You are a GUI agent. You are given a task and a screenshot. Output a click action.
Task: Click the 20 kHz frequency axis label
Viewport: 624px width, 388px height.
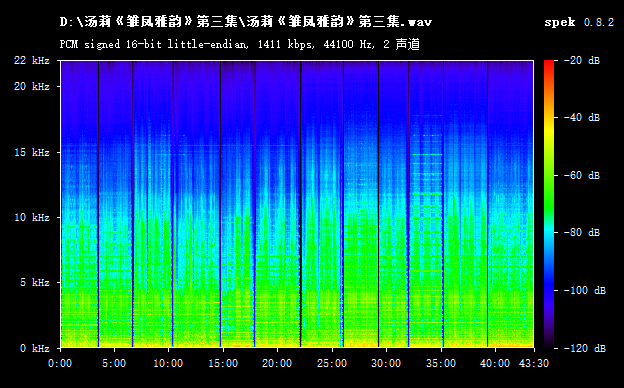[x=32, y=86]
